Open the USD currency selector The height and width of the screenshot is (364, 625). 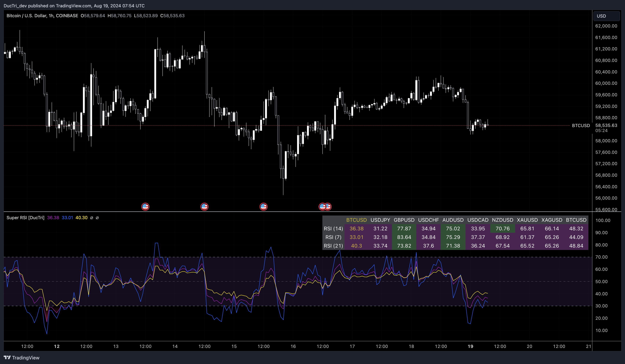[606, 16]
